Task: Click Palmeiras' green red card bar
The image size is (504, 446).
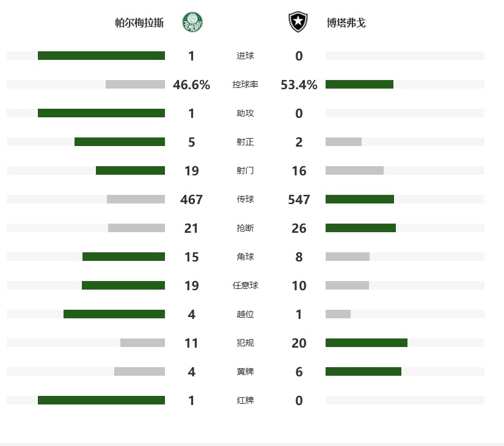Action: pyautogui.click(x=101, y=400)
